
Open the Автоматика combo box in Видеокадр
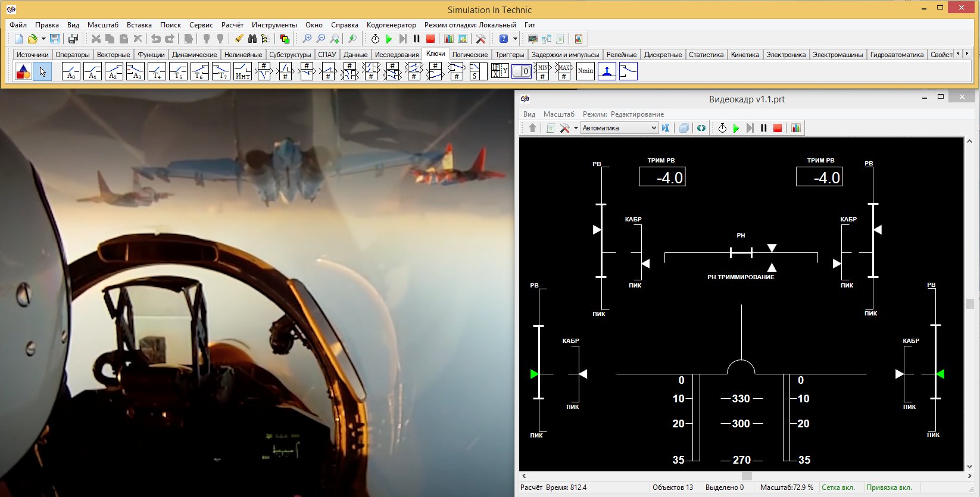tap(619, 128)
